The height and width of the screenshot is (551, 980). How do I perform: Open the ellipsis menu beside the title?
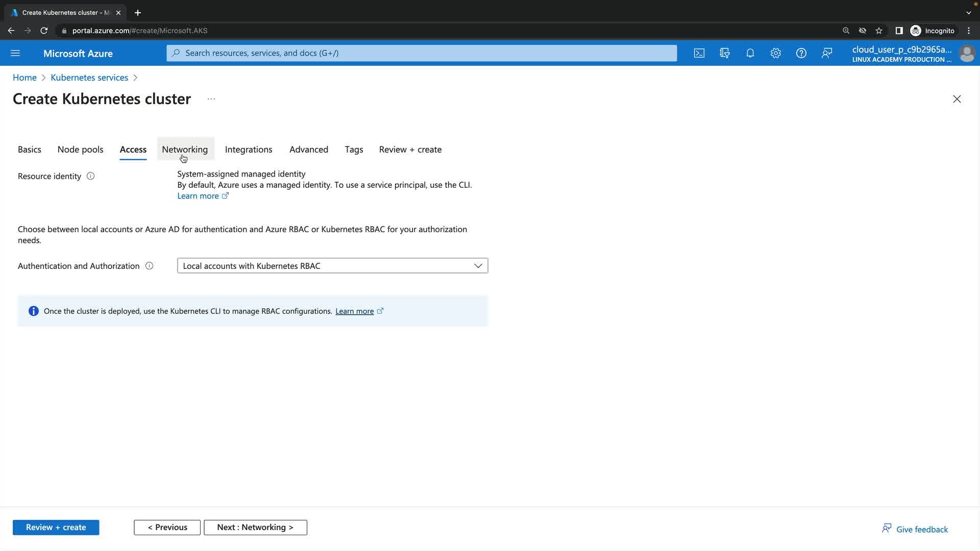tap(211, 99)
